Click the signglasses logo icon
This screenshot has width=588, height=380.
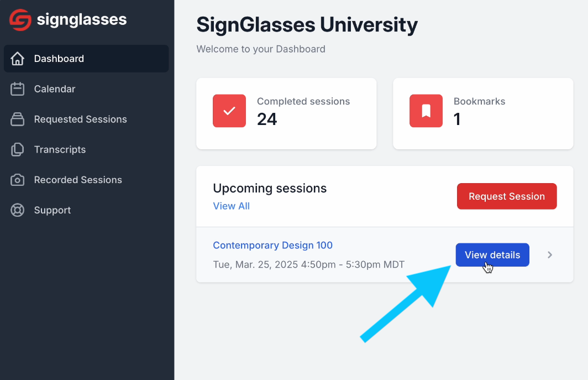point(20,19)
